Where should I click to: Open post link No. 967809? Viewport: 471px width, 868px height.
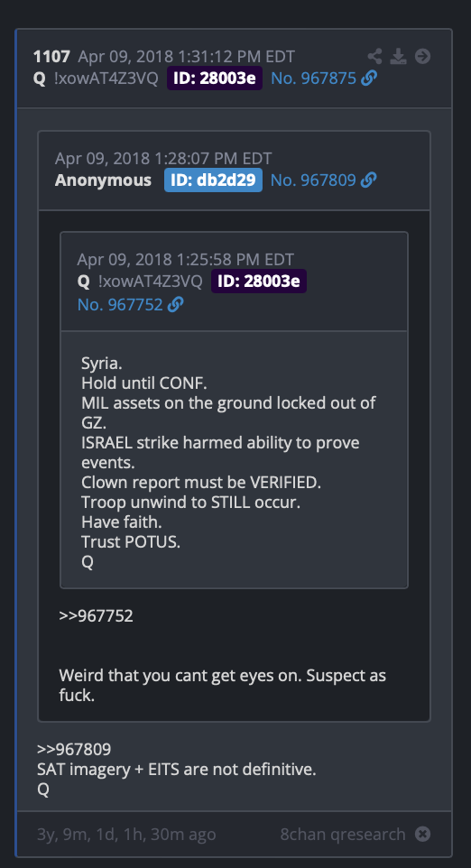313,180
